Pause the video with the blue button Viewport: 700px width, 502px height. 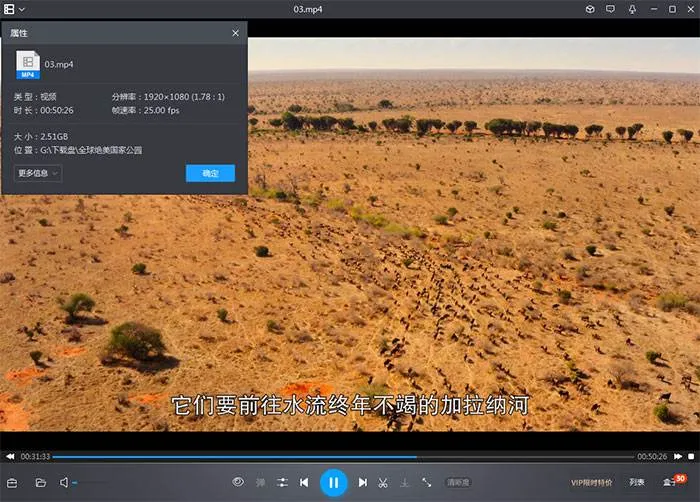pos(333,482)
